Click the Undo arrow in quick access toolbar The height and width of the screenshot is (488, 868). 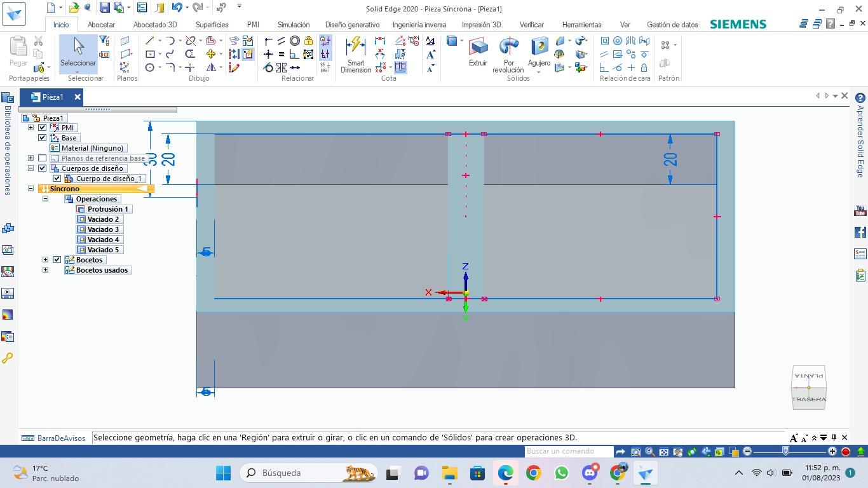[177, 8]
